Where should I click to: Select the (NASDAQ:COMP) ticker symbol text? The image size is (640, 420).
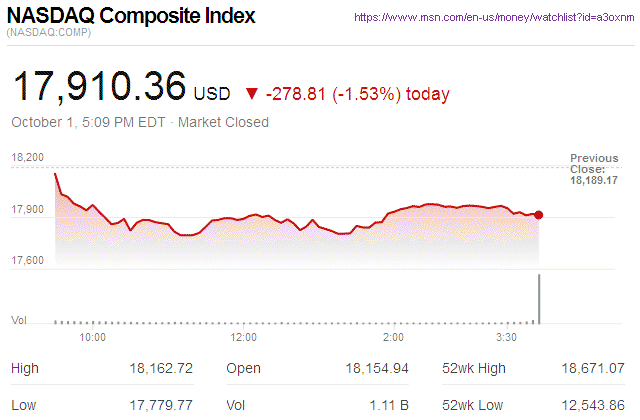47,35
